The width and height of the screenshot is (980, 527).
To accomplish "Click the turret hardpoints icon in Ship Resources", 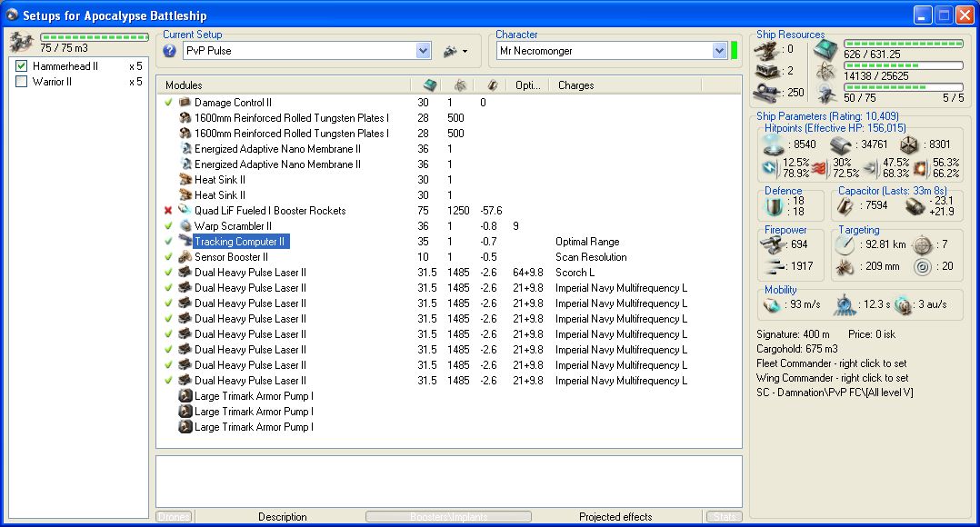I will tap(766, 50).
